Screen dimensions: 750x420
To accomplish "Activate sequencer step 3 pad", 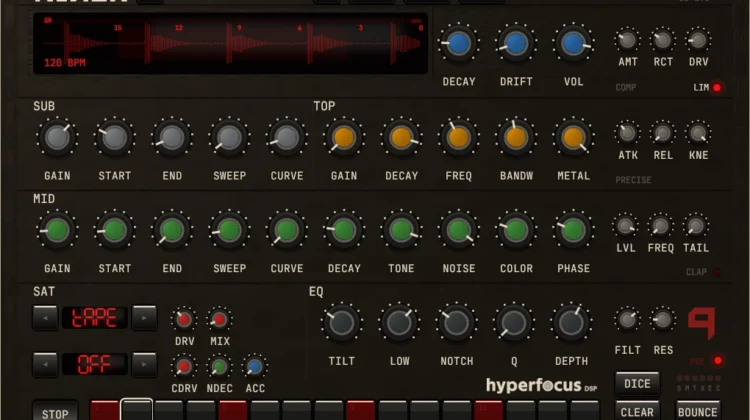I will pyautogui.click(x=168, y=411).
